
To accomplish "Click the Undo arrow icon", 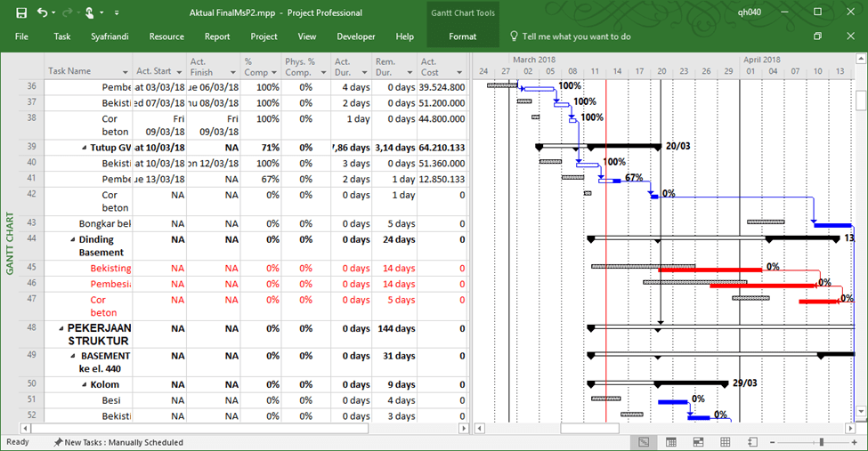I will pos(43,12).
